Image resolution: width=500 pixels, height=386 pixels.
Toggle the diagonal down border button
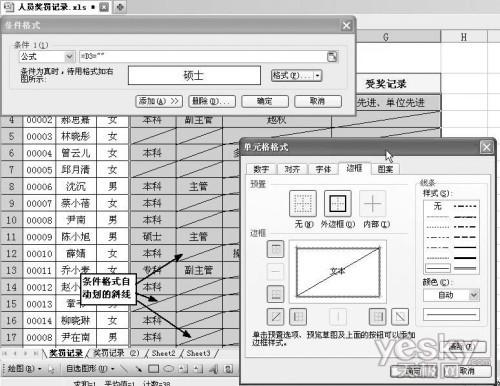point(400,316)
